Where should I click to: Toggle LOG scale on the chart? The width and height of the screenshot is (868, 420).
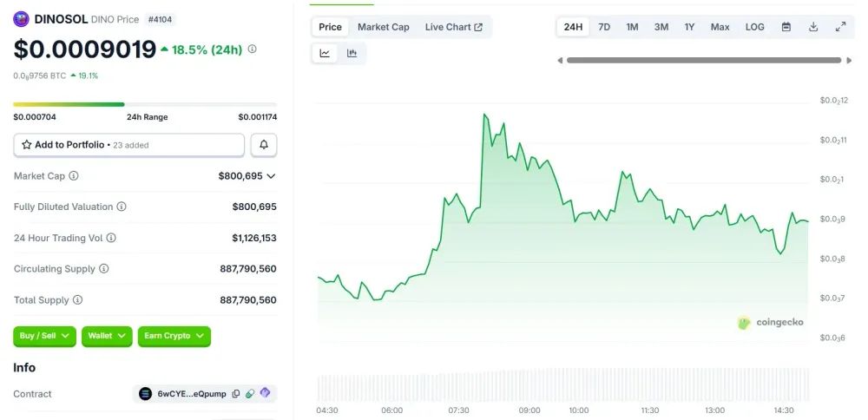tap(754, 27)
